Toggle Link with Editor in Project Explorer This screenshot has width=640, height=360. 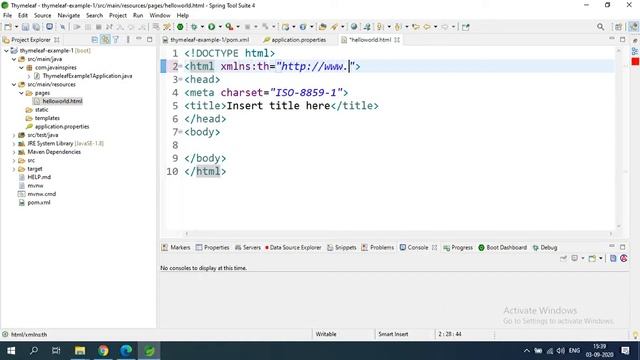pyautogui.click(x=105, y=40)
